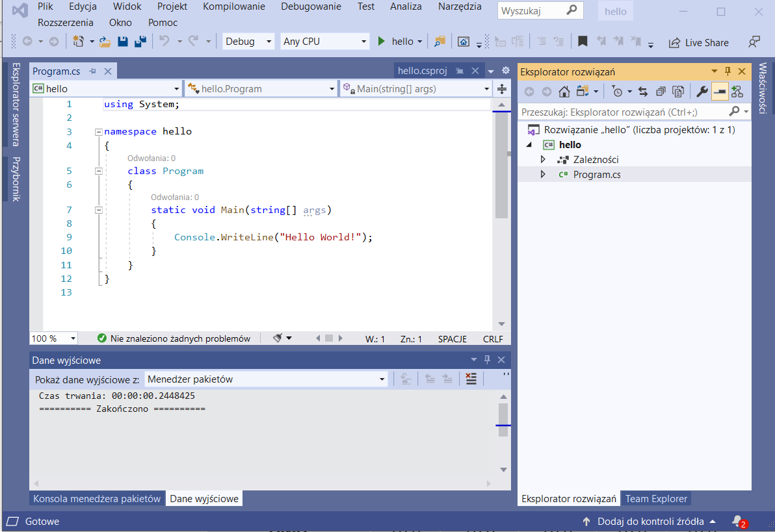Switch to the Team Explorer tab

(x=656, y=499)
